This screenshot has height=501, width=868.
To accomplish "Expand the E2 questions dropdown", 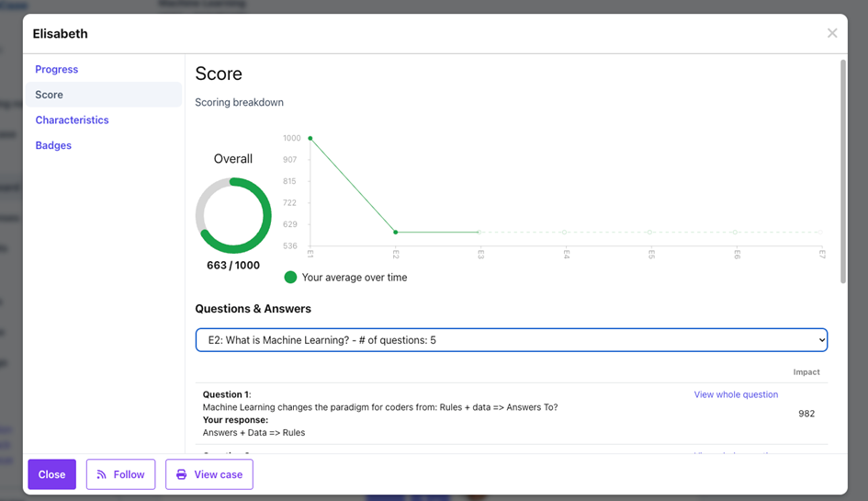I will click(x=511, y=340).
